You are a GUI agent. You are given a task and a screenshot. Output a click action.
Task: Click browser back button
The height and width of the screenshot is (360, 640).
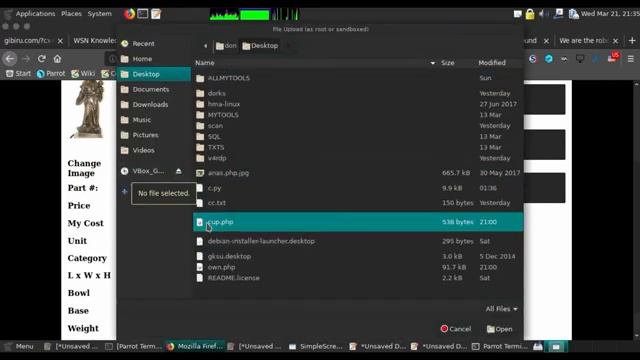9,59
